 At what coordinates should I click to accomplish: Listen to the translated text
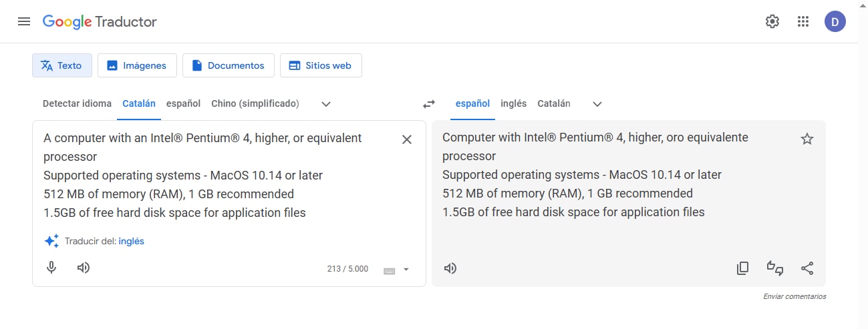(451, 268)
